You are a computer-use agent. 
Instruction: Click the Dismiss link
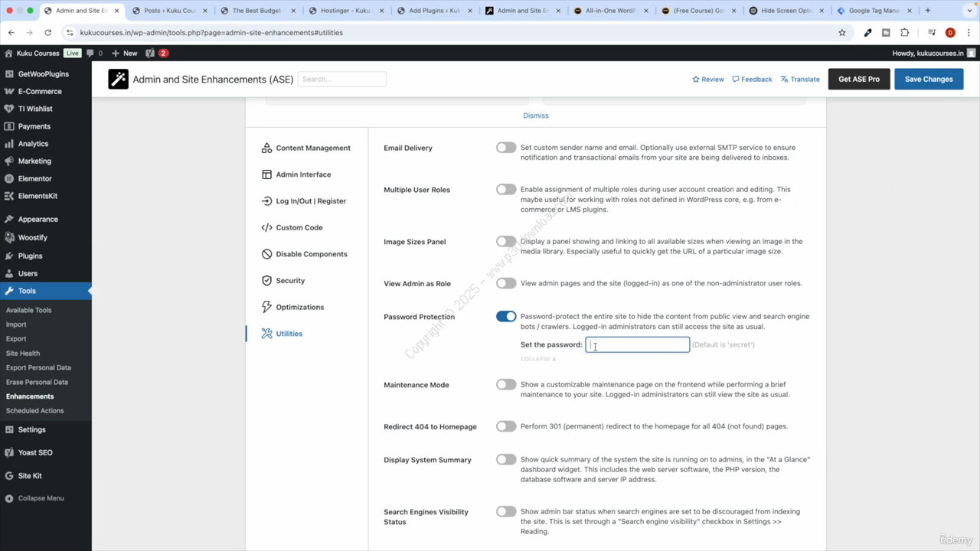536,116
